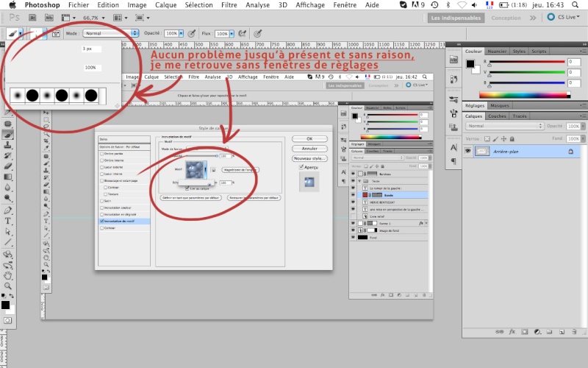Viewport: 588px width, 368px height.
Task: Add a layer style with fx icon
Action: click(512, 332)
